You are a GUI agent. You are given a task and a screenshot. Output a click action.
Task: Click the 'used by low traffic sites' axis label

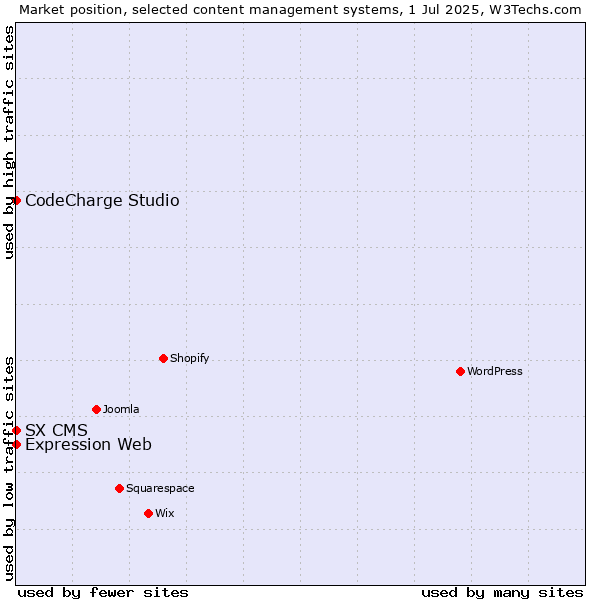click(x=8, y=469)
